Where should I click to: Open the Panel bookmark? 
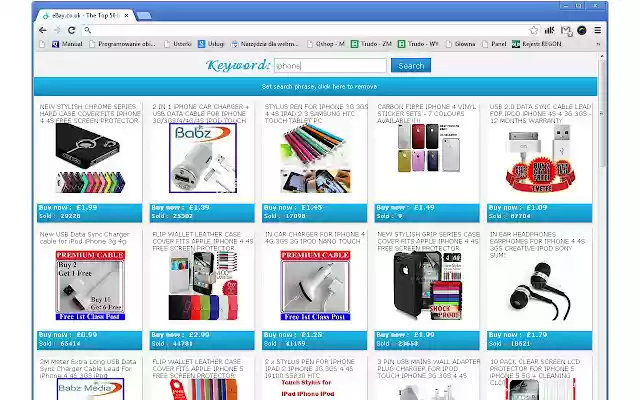(494, 44)
